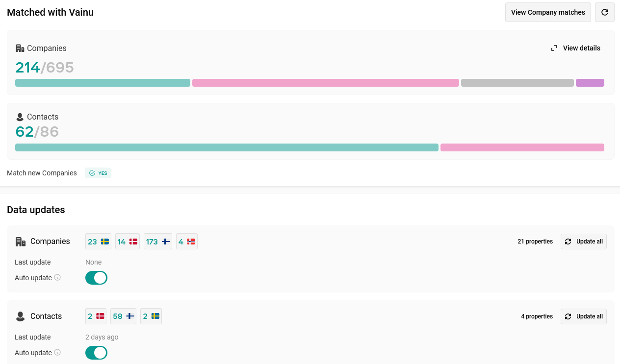The width and height of the screenshot is (620, 364).
Task: Select the 14 Denmark flag chip for Companies
Action: [128, 242]
